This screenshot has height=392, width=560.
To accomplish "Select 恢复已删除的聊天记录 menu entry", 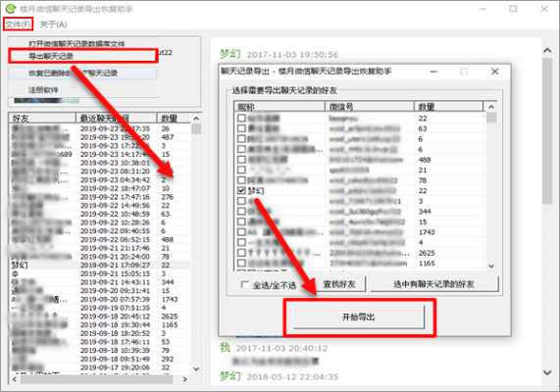I will point(82,73).
